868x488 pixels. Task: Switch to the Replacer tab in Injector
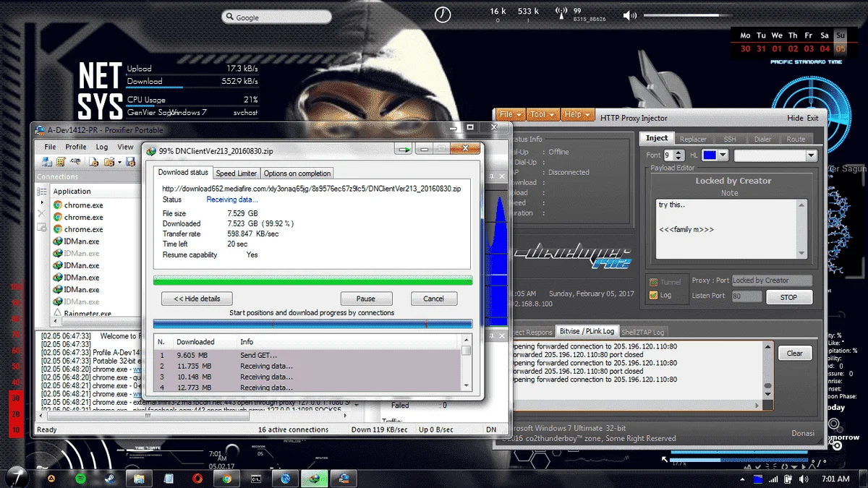[693, 139]
